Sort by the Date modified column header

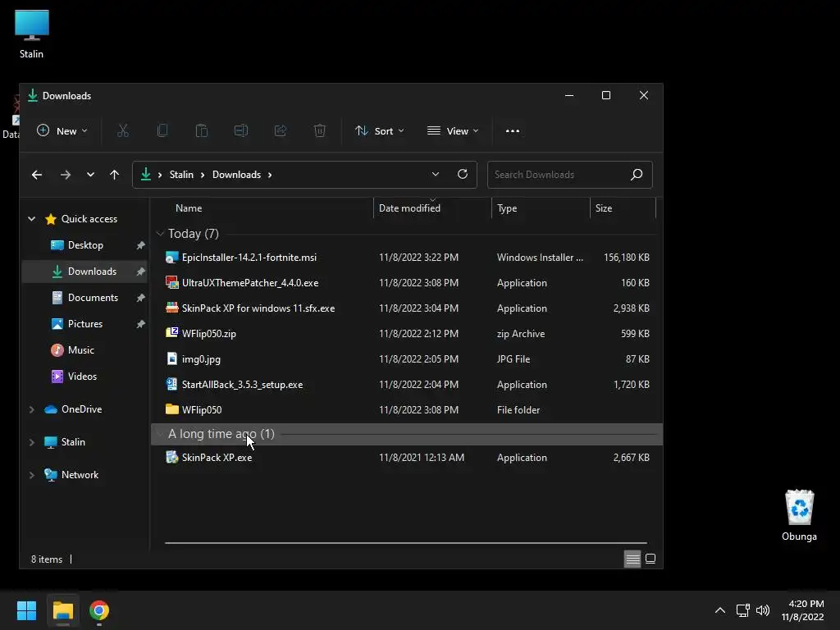coord(432,208)
